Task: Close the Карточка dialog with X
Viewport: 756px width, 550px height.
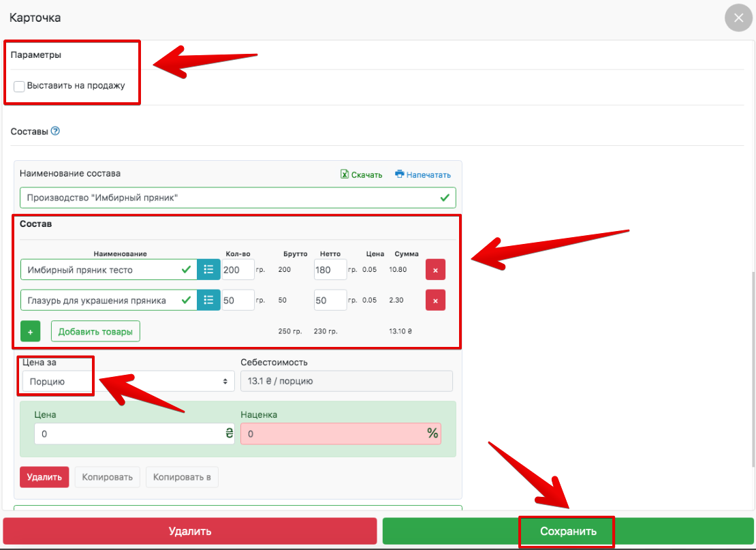Action: 738,18
